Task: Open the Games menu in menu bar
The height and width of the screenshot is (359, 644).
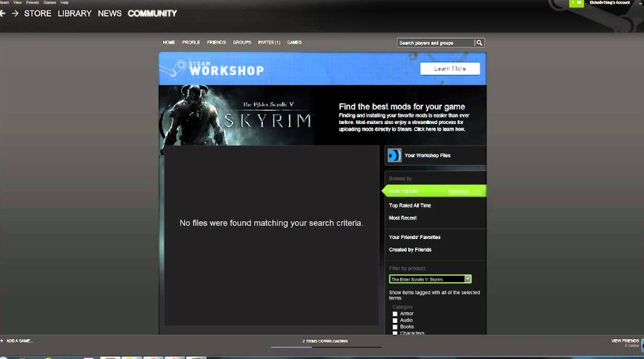Action: tap(50, 3)
